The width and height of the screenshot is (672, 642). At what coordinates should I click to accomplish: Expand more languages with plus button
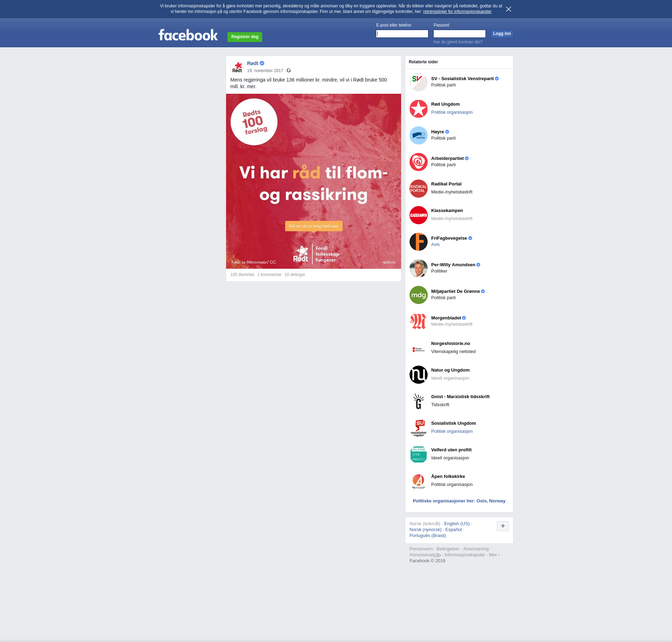click(503, 526)
